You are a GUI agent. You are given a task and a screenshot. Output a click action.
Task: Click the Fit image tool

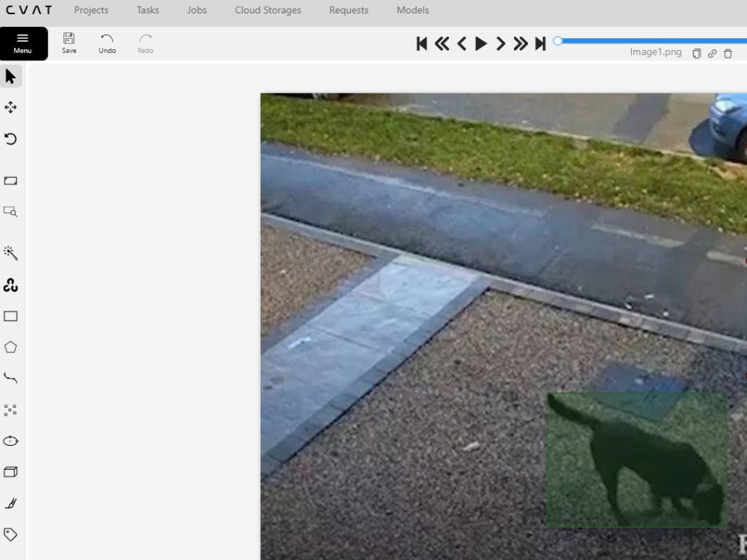point(10,181)
